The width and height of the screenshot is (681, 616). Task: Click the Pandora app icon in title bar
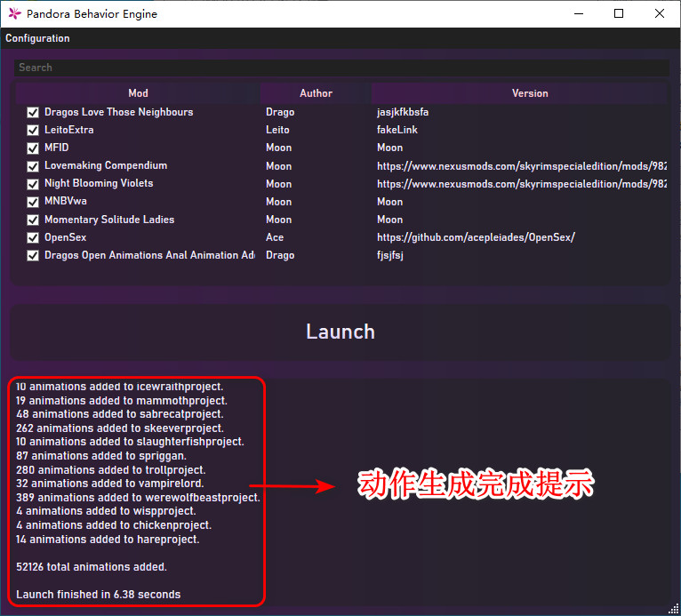pyautogui.click(x=13, y=13)
